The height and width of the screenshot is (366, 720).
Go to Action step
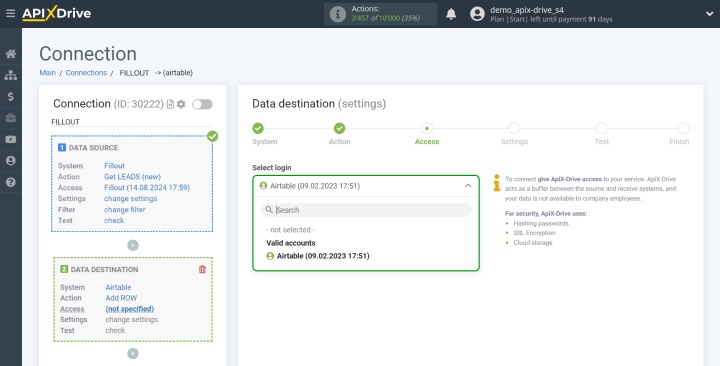coord(339,128)
